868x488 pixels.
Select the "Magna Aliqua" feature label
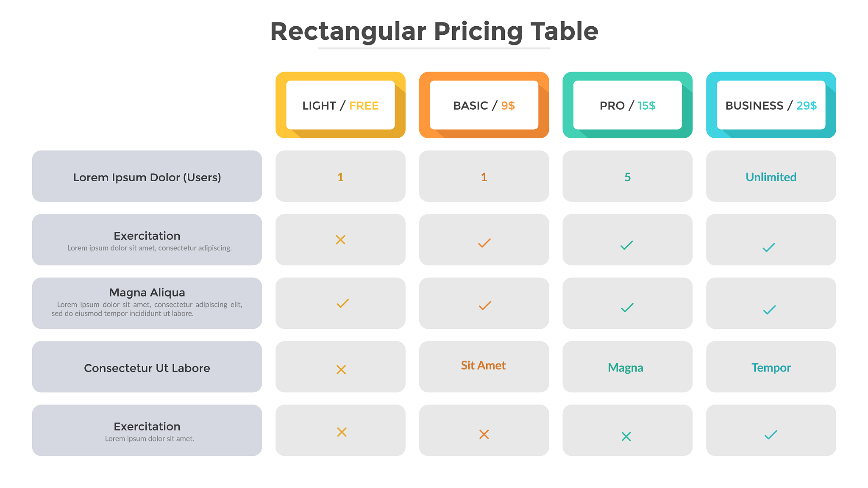pos(147,292)
